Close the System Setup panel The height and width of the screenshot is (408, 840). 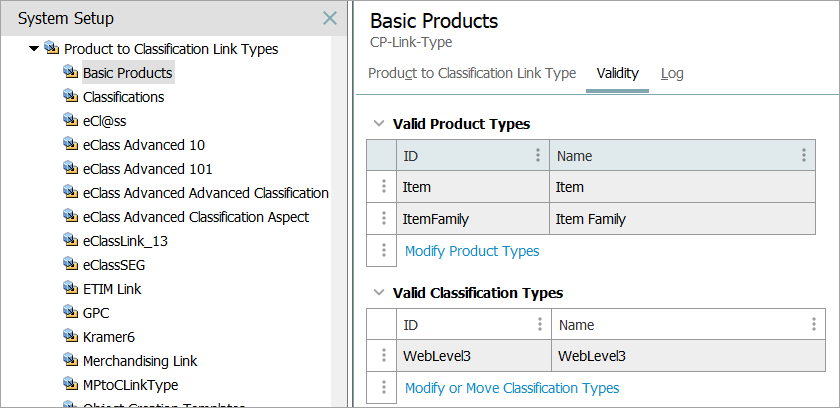330,19
